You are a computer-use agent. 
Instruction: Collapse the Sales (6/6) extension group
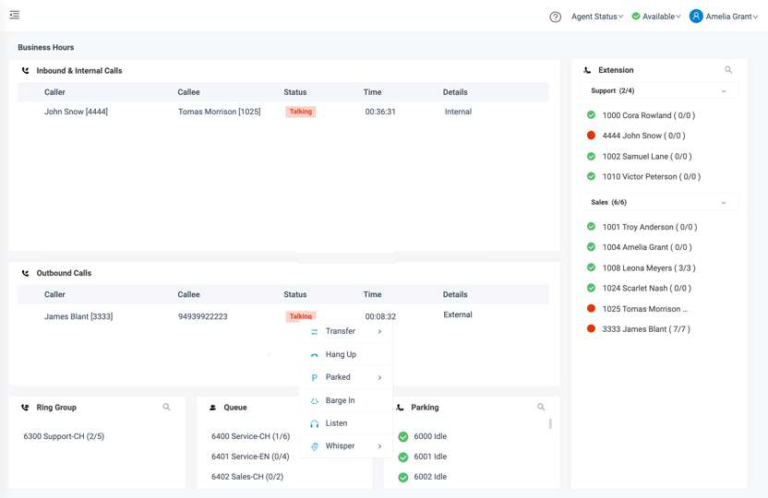coord(723,202)
